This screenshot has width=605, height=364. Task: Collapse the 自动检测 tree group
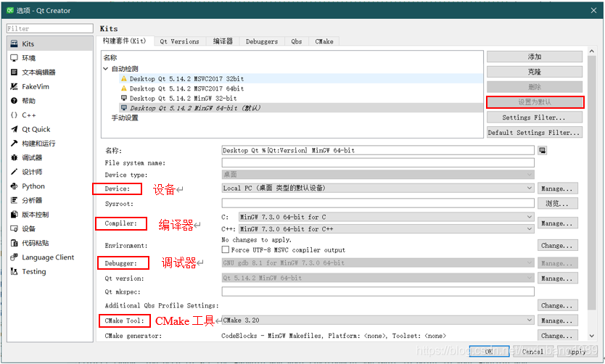click(x=106, y=69)
